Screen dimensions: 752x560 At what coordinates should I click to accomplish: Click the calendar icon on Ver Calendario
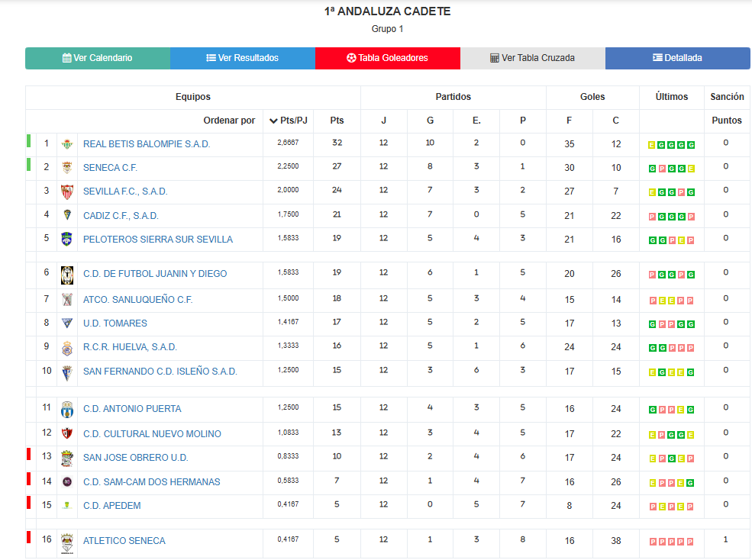point(66,58)
